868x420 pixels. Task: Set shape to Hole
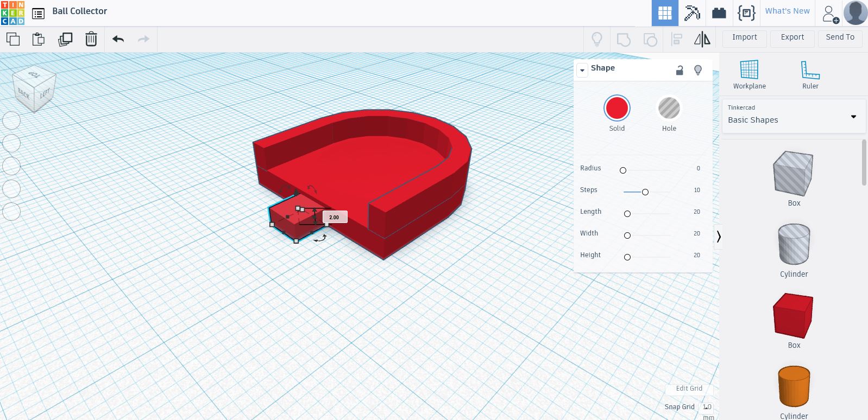pos(669,108)
